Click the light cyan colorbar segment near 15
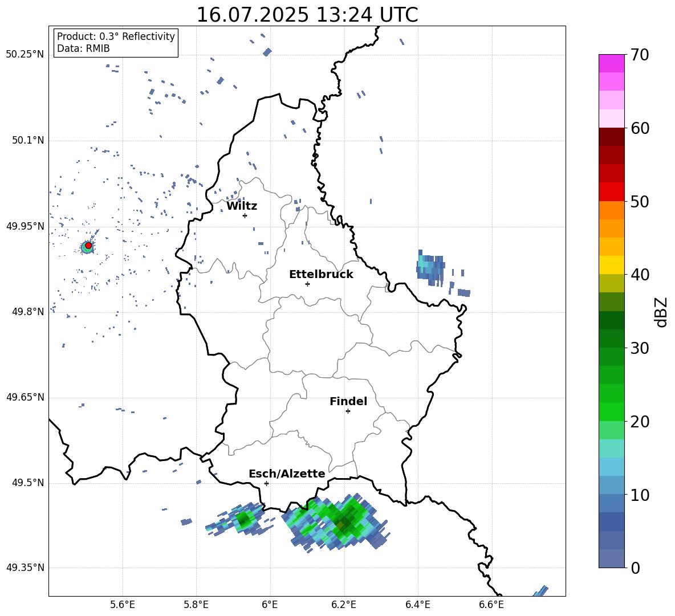 point(612,448)
